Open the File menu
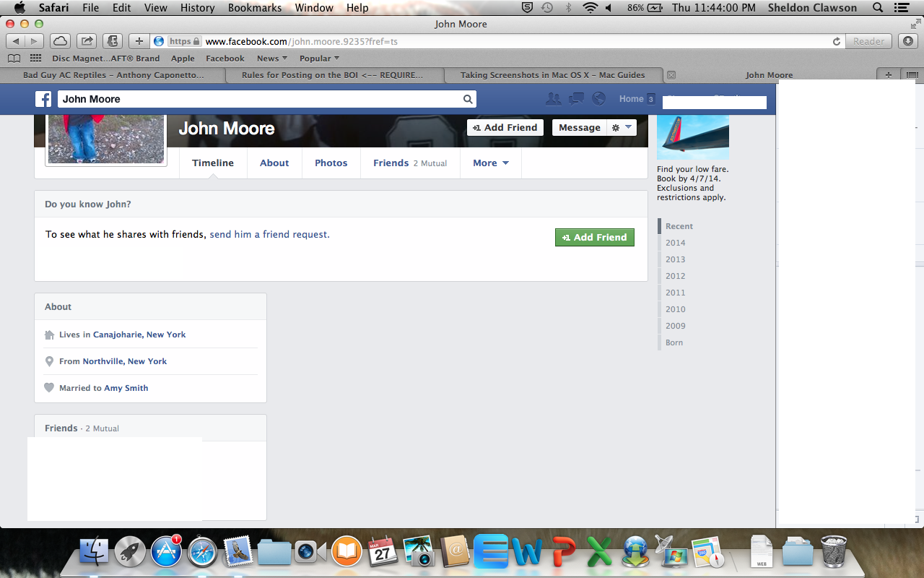The height and width of the screenshot is (578, 924). coord(90,8)
